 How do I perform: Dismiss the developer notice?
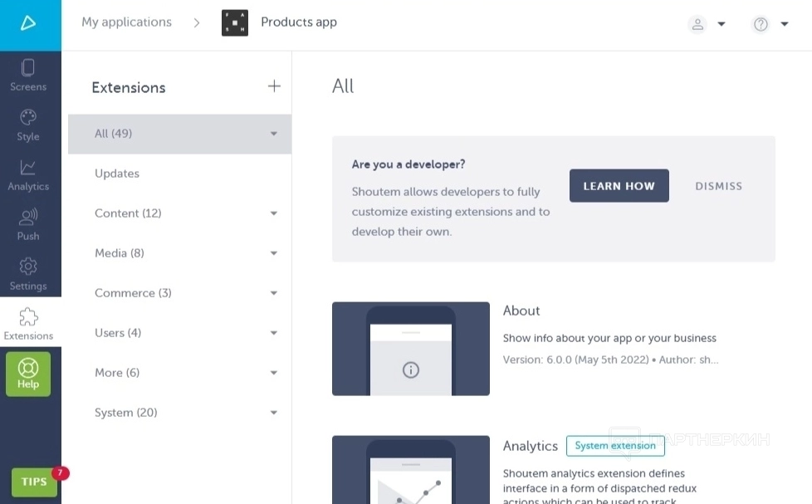718,186
